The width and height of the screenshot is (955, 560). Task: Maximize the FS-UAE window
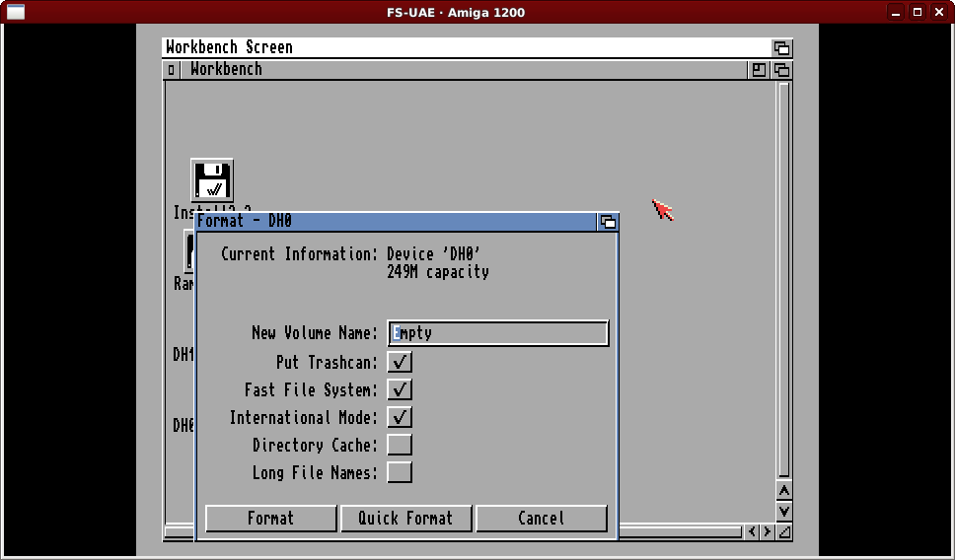click(x=918, y=12)
